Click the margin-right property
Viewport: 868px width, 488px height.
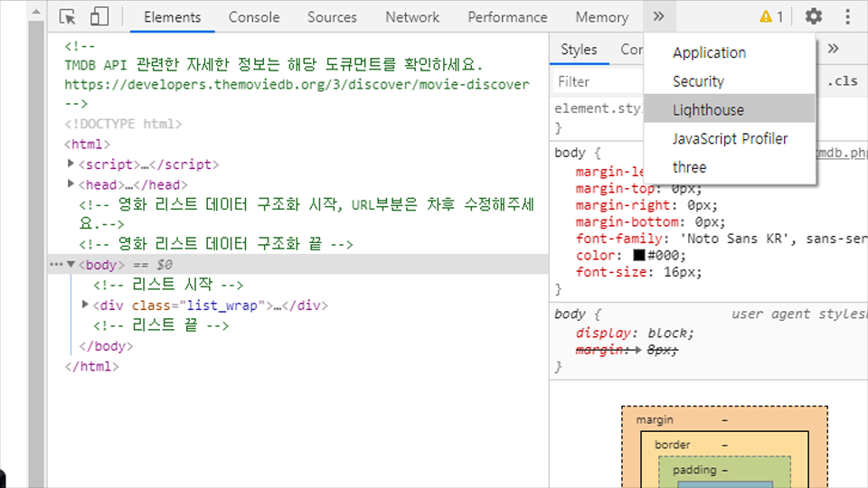[x=623, y=205]
